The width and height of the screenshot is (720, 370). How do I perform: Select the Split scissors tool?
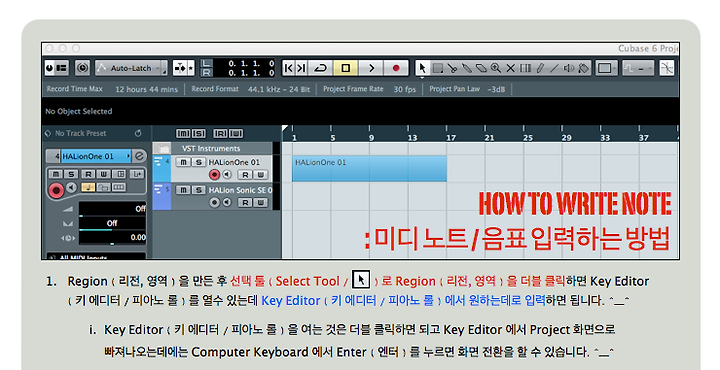[452, 68]
